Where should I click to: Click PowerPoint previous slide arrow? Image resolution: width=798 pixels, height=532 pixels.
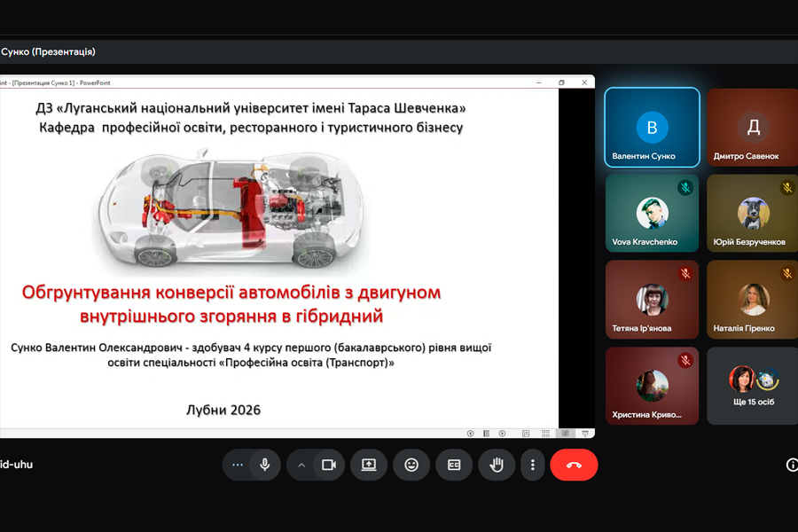pos(470,434)
